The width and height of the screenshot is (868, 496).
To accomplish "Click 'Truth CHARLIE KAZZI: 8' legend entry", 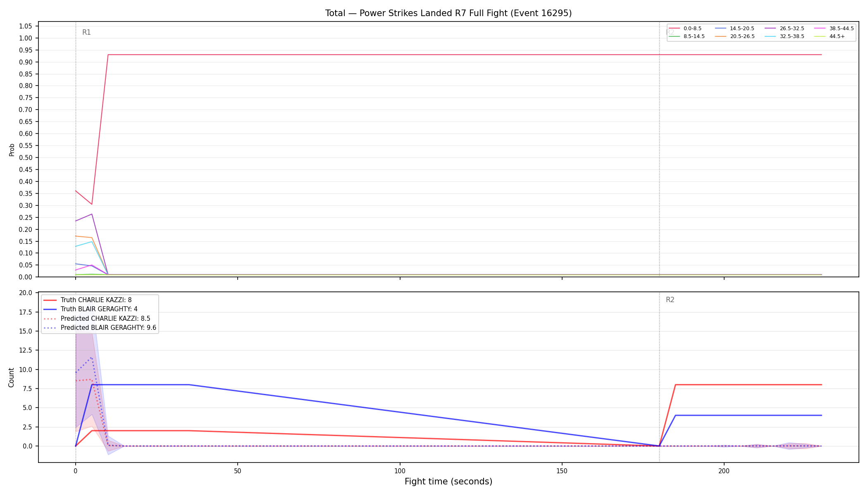I will click(x=88, y=300).
